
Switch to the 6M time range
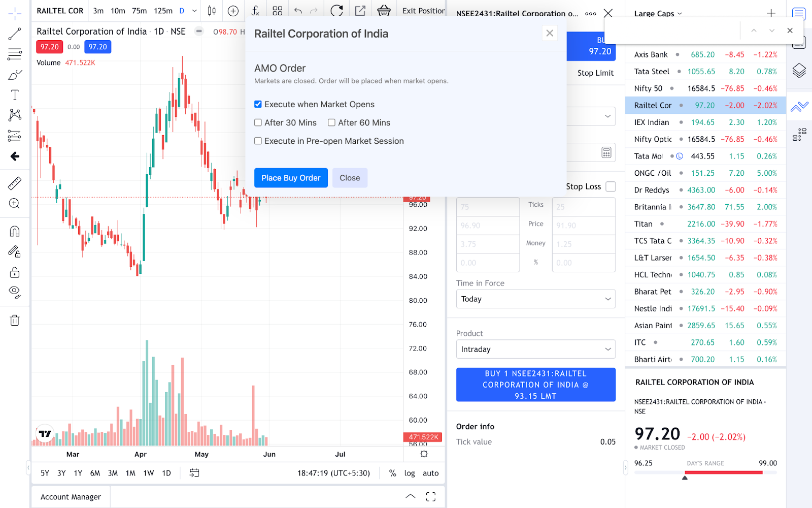tap(95, 473)
